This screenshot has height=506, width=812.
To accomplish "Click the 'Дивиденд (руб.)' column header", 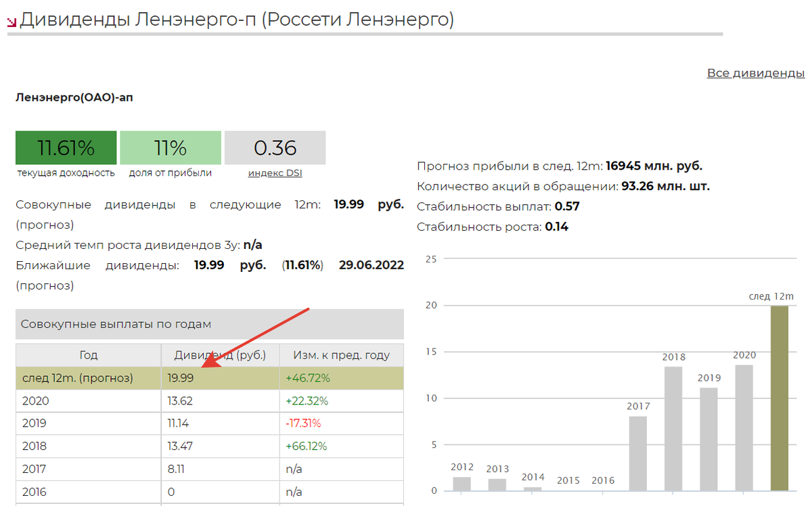I will pos(221,355).
